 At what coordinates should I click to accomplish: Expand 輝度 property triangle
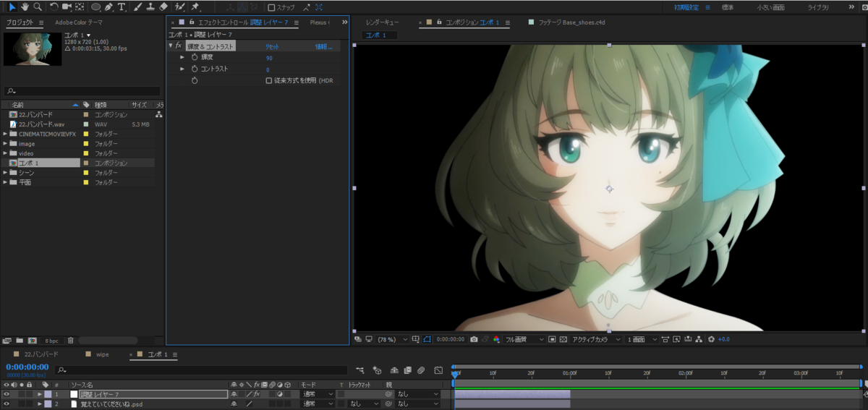[x=182, y=57]
